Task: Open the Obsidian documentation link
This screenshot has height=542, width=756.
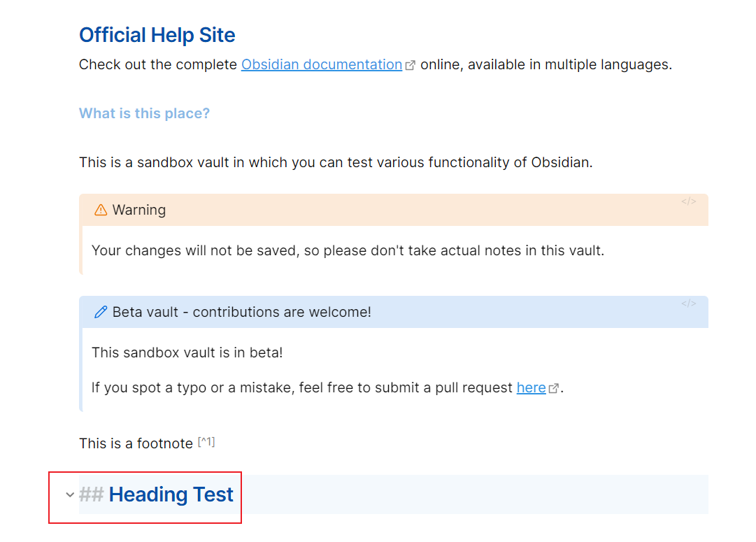Action: click(322, 64)
